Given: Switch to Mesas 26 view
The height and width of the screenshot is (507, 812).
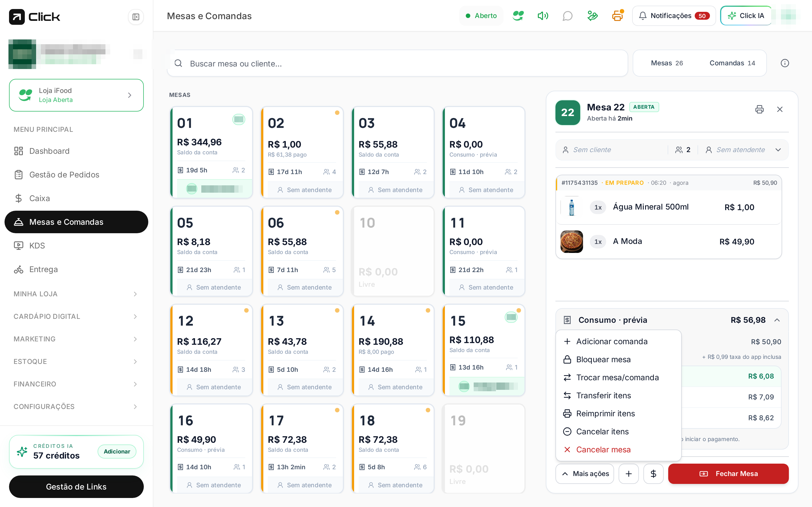Looking at the screenshot, I should [x=667, y=63].
